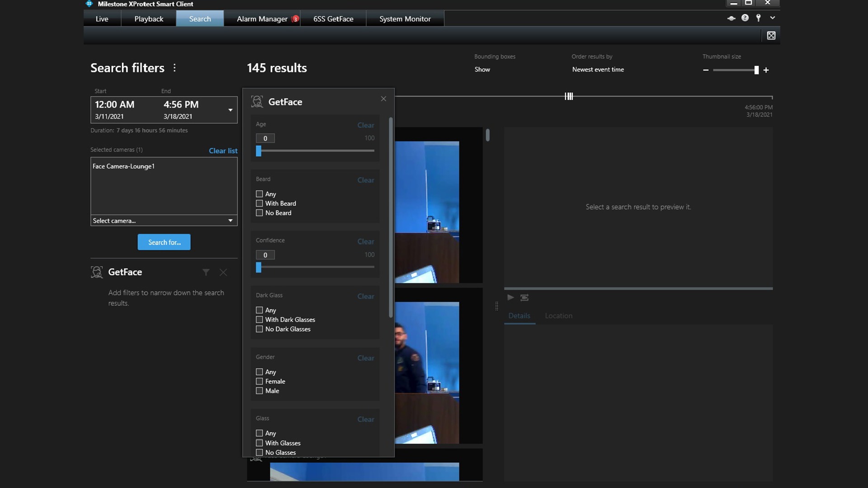Image resolution: width=868 pixels, height=488 pixels.
Task: Click the results list scrollbar
Action: click(488, 135)
